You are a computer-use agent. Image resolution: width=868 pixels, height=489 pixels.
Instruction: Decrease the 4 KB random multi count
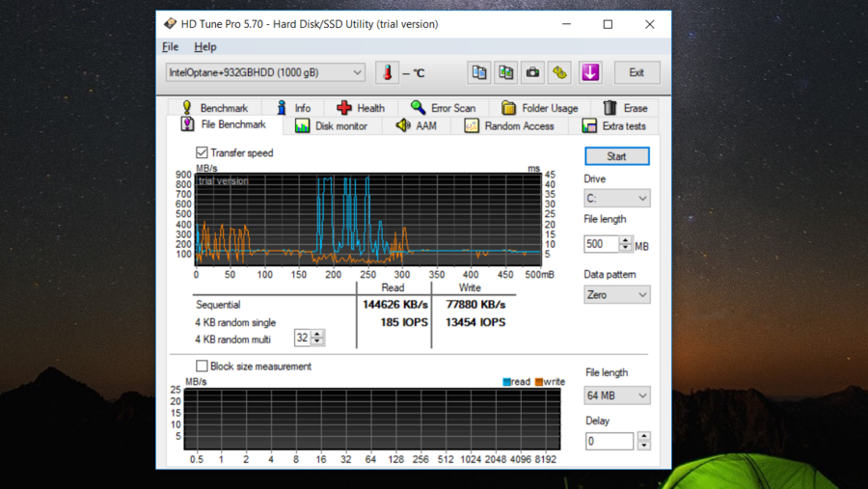(x=317, y=341)
